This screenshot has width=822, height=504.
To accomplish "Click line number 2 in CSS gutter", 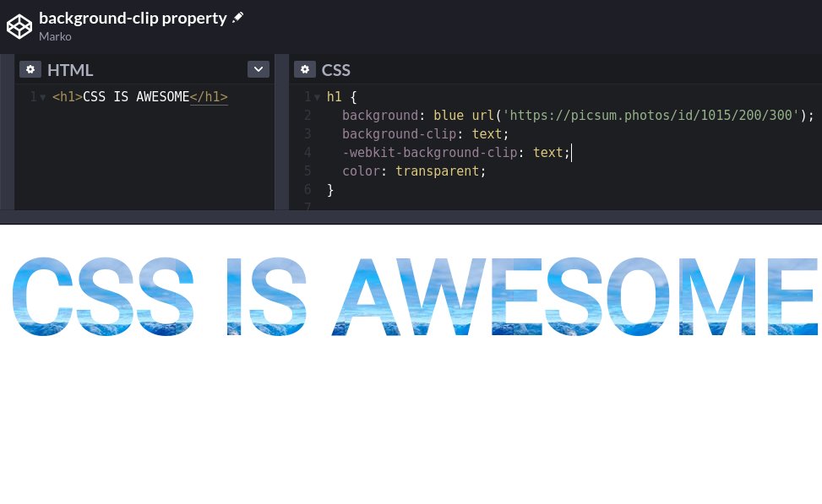I will coord(308,116).
